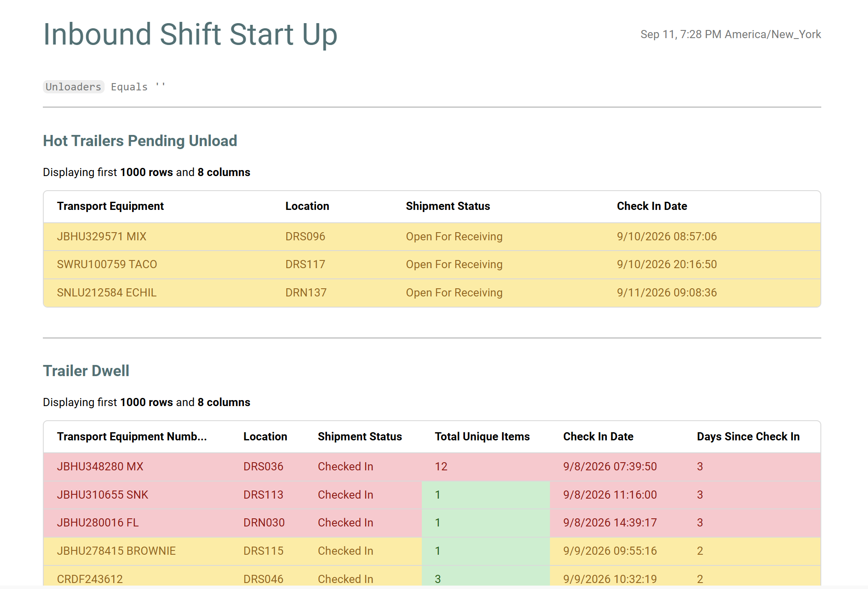
Task: Click Check In Date header in Hot Trailers
Action: (652, 206)
